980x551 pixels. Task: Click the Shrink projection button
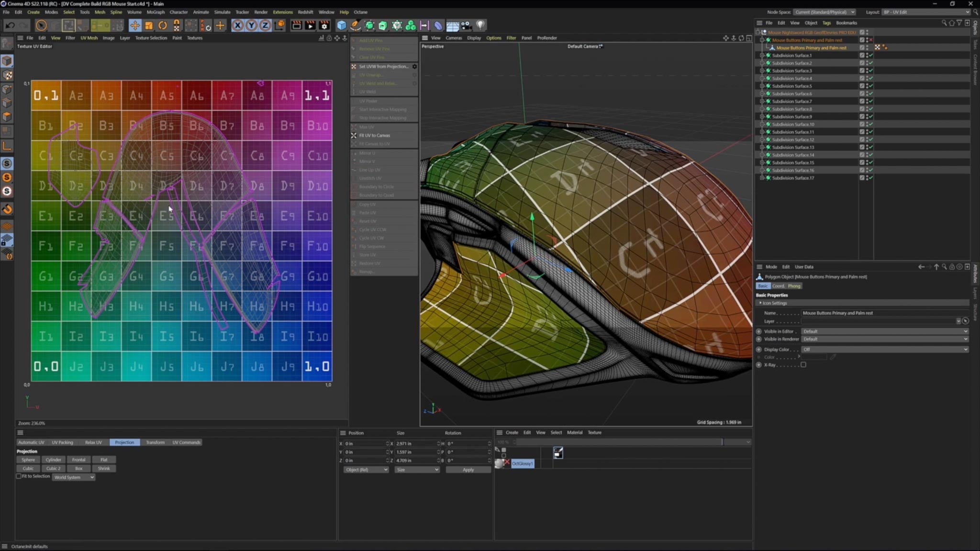[104, 468]
